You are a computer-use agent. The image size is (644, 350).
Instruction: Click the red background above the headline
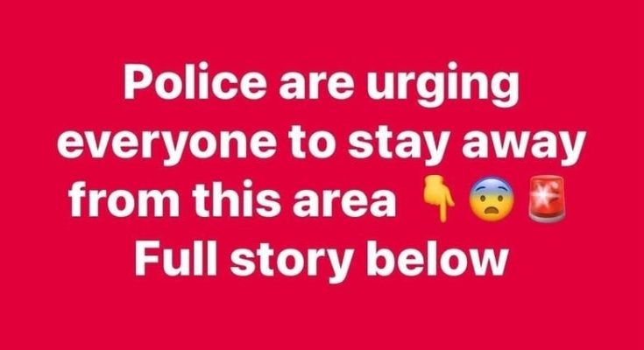pos(322,29)
